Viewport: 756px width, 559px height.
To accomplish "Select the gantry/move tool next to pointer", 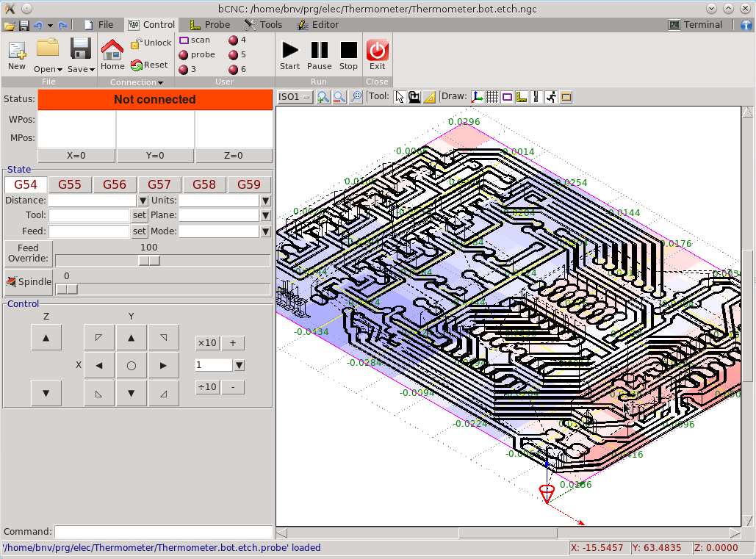I will pyautogui.click(x=413, y=96).
